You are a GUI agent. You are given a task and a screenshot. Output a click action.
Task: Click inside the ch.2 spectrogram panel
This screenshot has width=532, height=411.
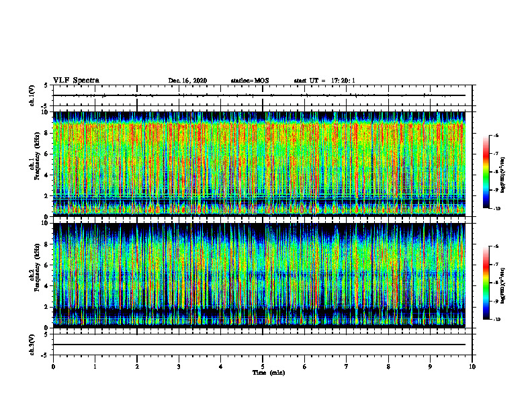[259, 275]
